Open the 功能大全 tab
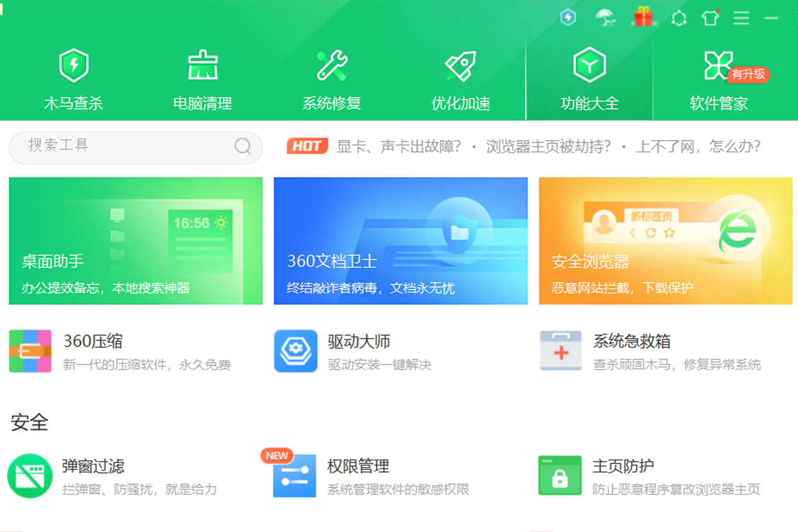 [590, 80]
